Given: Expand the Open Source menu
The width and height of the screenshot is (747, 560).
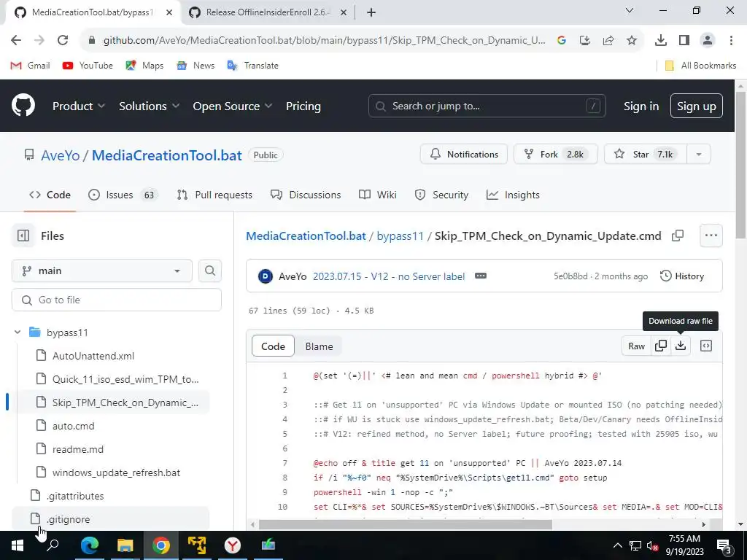Looking at the screenshot, I should 233,106.
